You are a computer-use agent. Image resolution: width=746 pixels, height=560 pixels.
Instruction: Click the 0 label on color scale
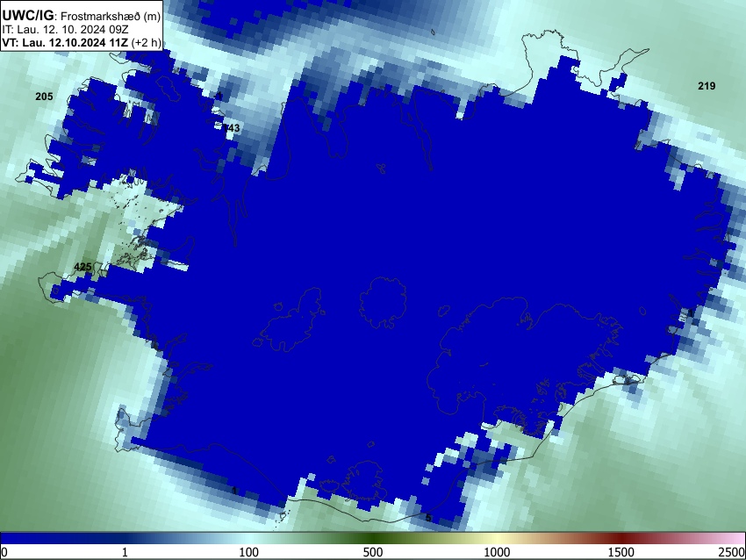[4, 552]
